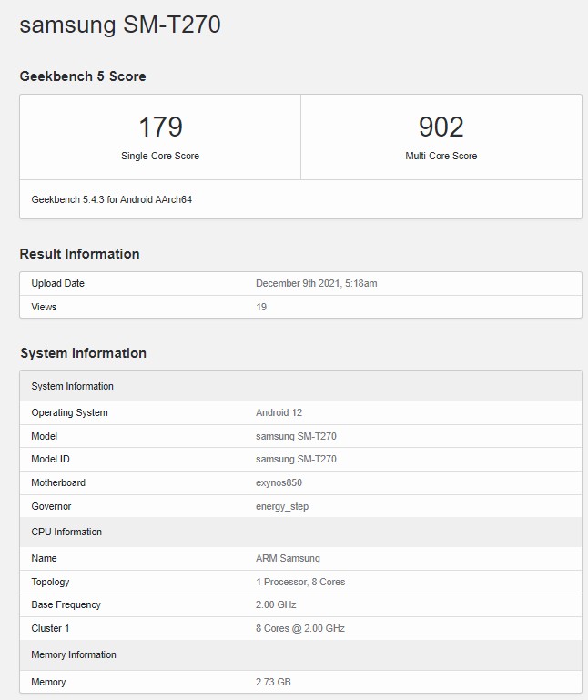Click the Upload Date value December 9th 2021

pos(316,283)
